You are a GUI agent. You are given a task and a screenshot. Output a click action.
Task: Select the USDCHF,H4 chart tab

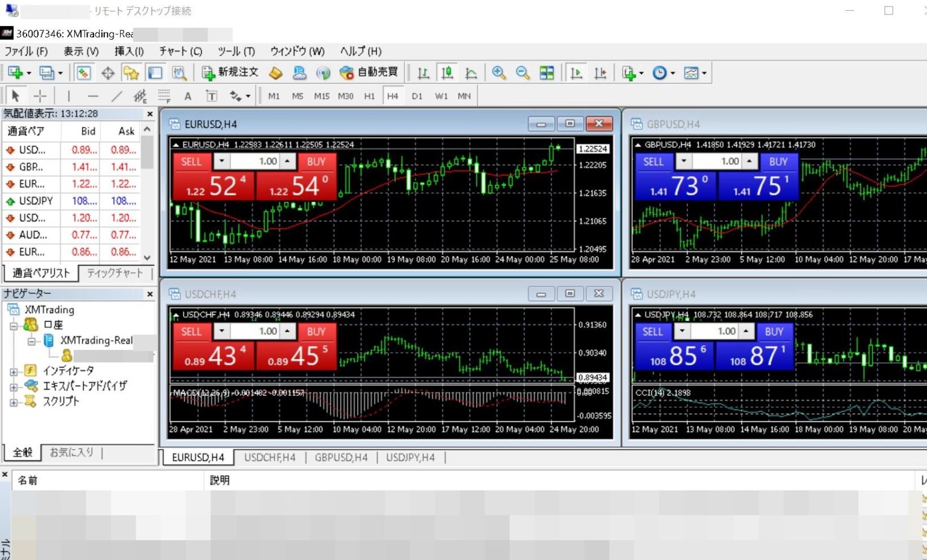(270, 457)
